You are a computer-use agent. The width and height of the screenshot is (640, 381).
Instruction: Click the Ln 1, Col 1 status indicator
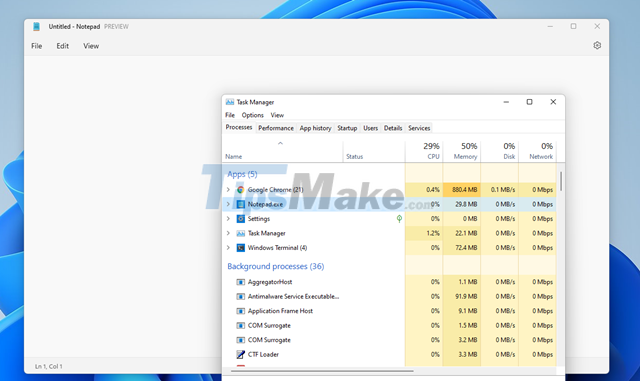point(49,366)
